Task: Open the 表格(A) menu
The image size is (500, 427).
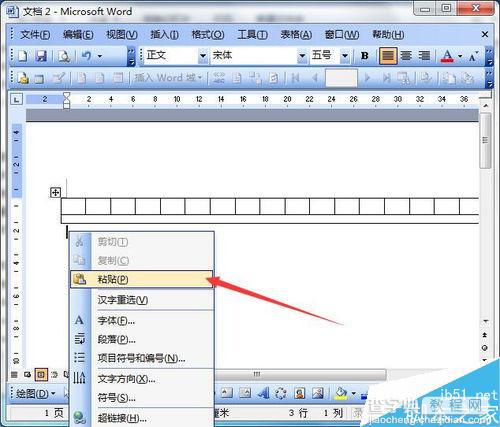Action: click(296, 34)
